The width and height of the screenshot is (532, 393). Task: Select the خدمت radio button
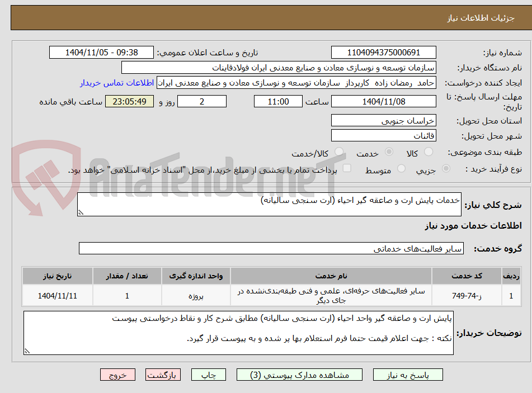pyautogui.click(x=389, y=152)
